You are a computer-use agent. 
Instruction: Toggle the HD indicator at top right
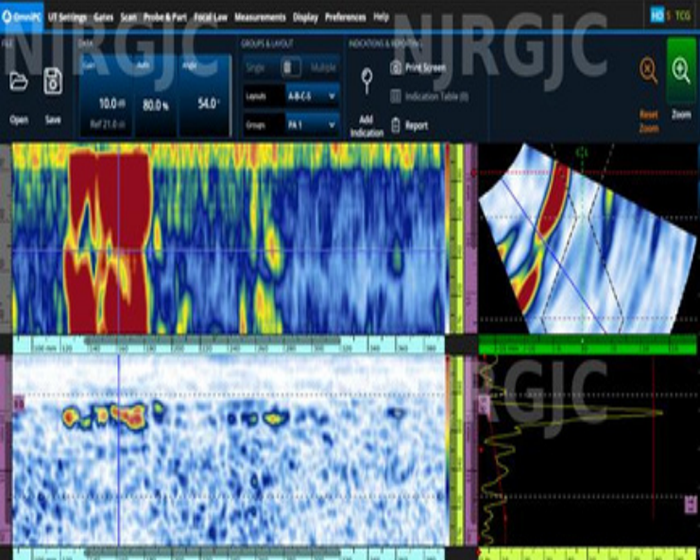point(657,16)
